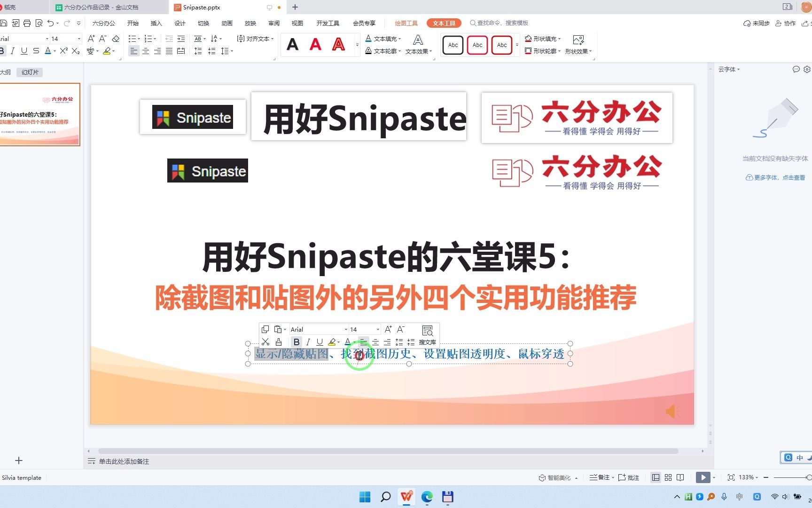Open the 插入 ribbon tab
Screen dimensions: 812x508
click(156, 23)
